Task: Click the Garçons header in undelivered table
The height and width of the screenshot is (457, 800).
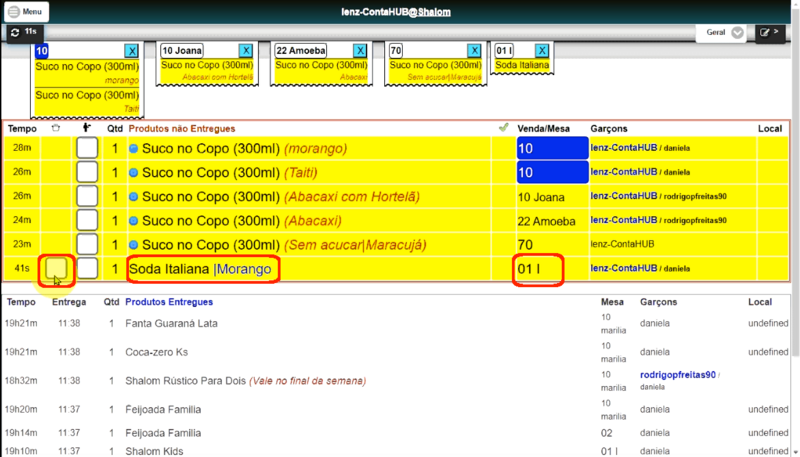Action: point(609,129)
